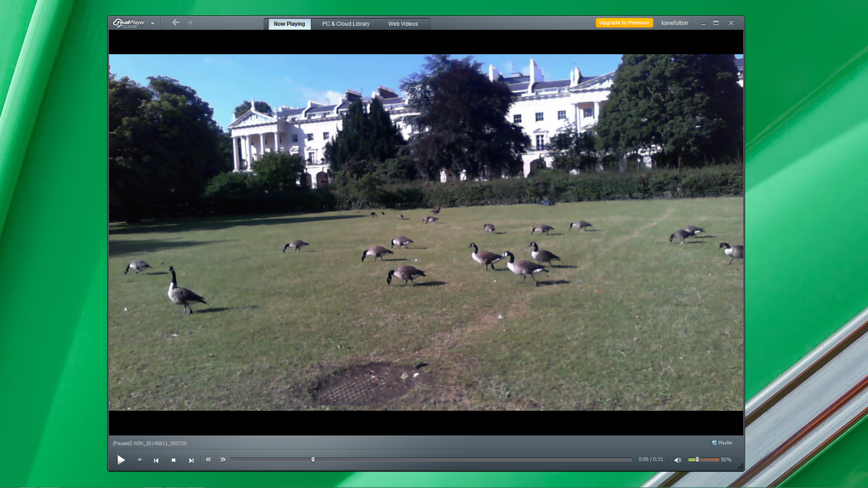868x488 pixels.
Task: Click the Forward navigation arrow
Action: pyautogui.click(x=189, y=23)
